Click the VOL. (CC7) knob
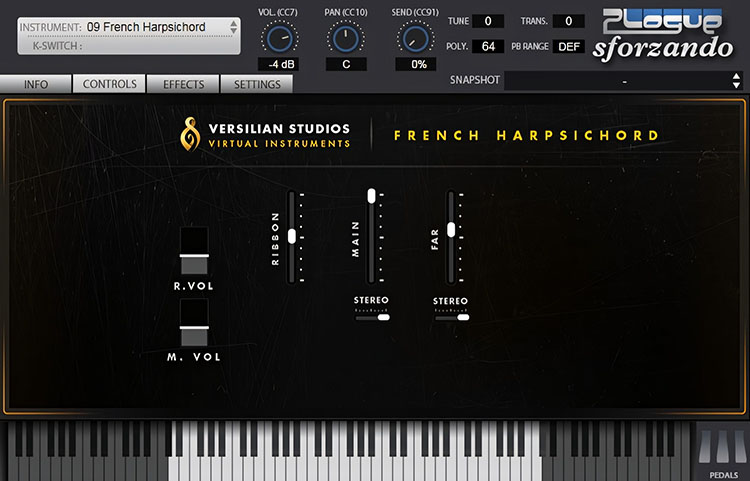 coord(280,39)
